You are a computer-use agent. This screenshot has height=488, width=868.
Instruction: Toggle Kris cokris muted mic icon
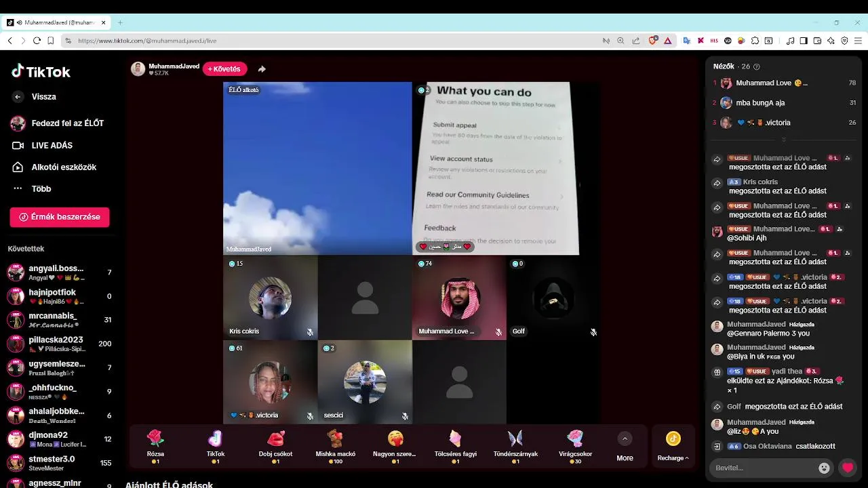tap(310, 332)
